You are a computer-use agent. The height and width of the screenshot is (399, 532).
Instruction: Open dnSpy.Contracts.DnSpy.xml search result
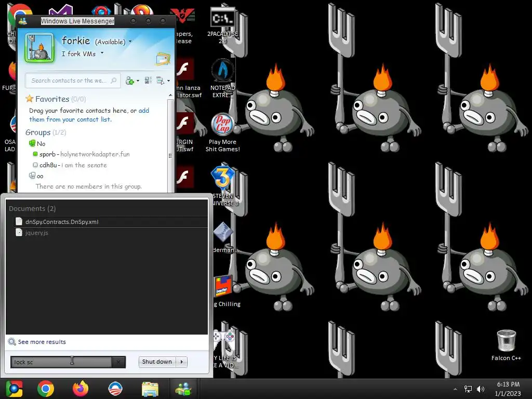[110, 221]
